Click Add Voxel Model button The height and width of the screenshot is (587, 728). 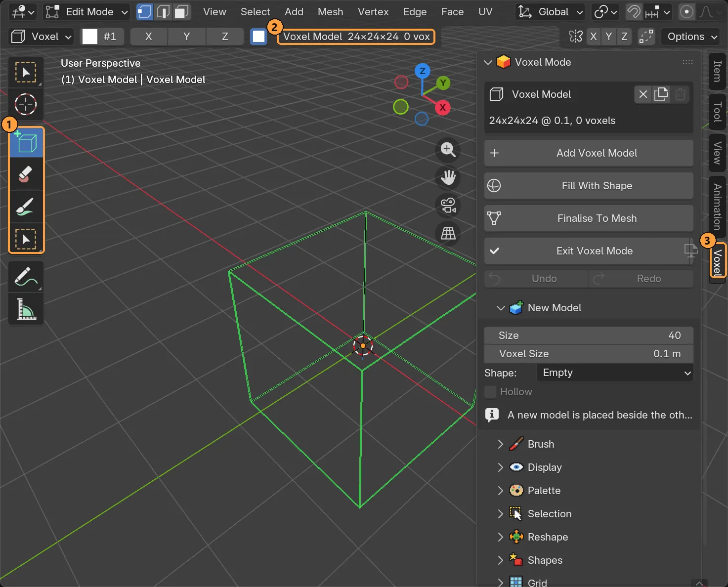point(589,153)
